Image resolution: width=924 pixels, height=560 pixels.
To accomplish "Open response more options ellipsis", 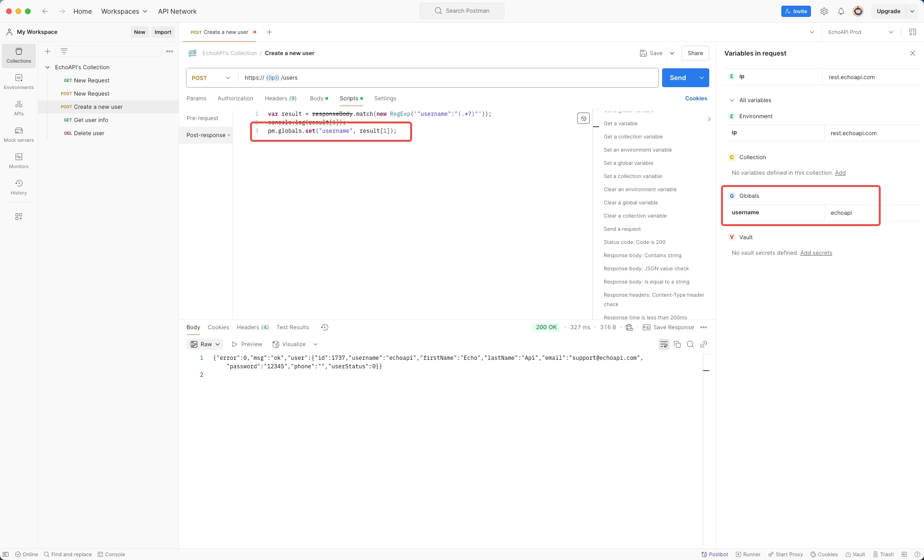I will pyautogui.click(x=704, y=327).
